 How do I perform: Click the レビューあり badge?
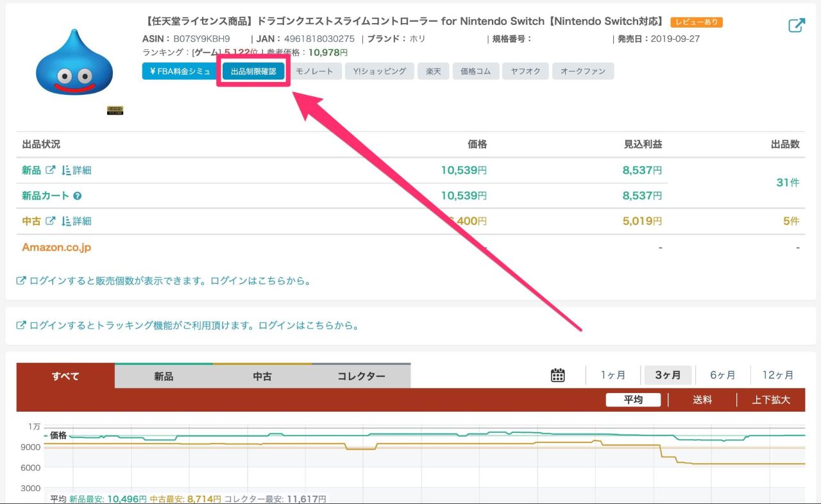[697, 22]
